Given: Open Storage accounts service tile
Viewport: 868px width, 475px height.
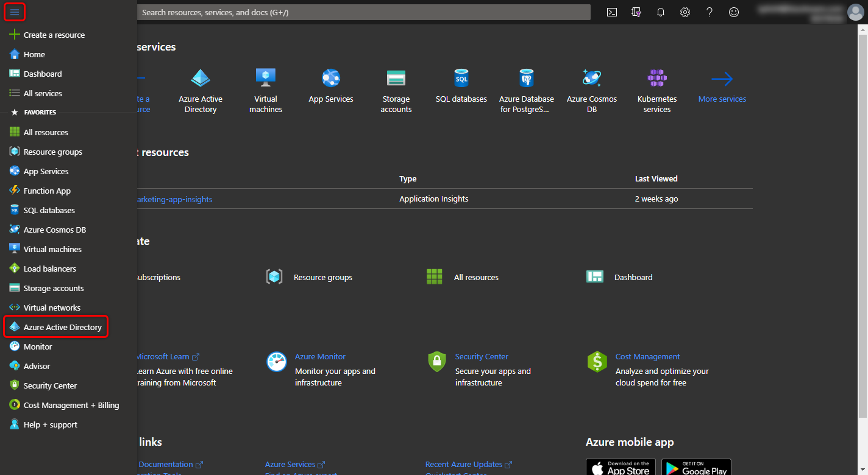Looking at the screenshot, I should [396, 90].
